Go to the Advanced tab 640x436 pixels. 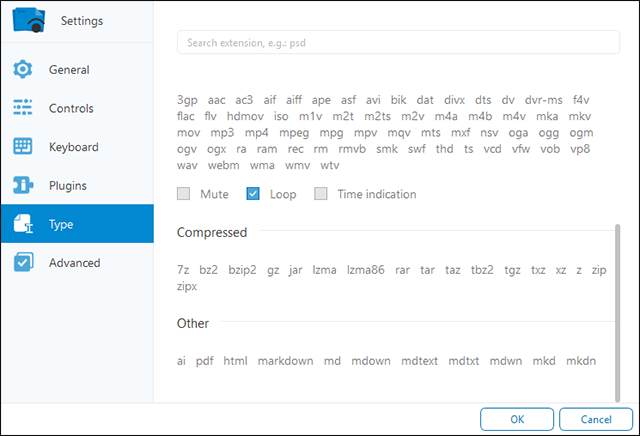click(74, 263)
